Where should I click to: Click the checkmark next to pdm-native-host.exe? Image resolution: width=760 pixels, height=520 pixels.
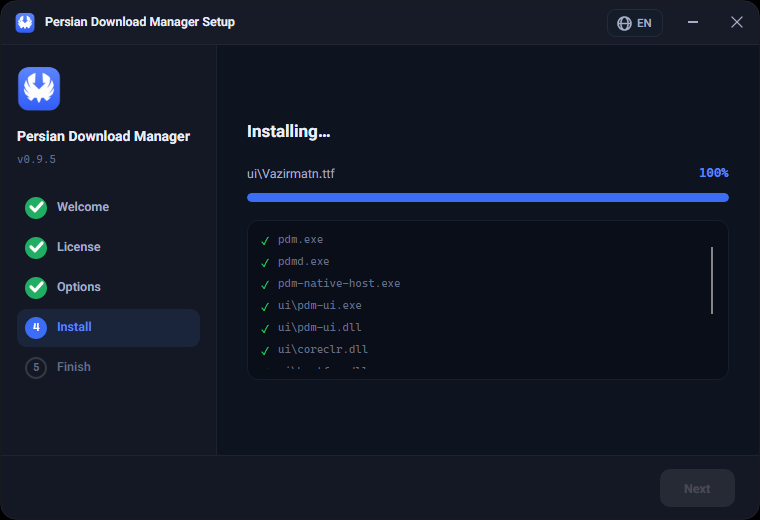point(265,284)
